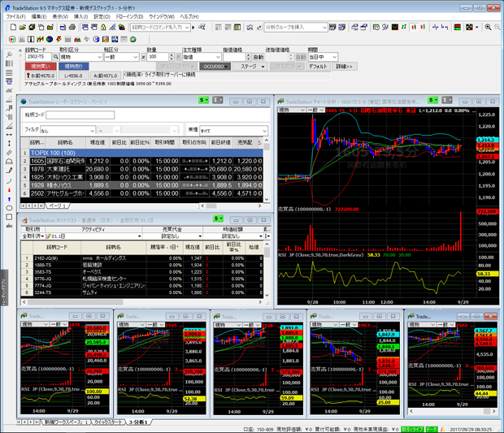This screenshot has height=433, width=504.
Task: Click the green up-down arrows icon
Action: pos(404,28)
